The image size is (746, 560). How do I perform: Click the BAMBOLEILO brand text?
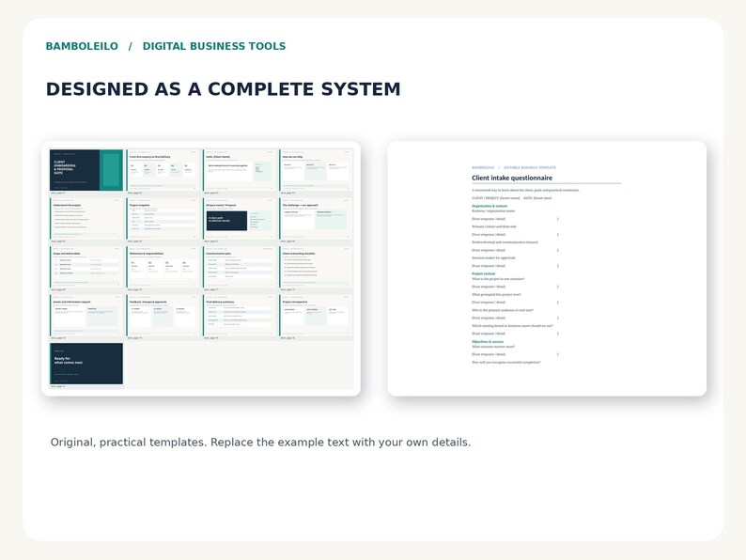pyautogui.click(x=82, y=46)
